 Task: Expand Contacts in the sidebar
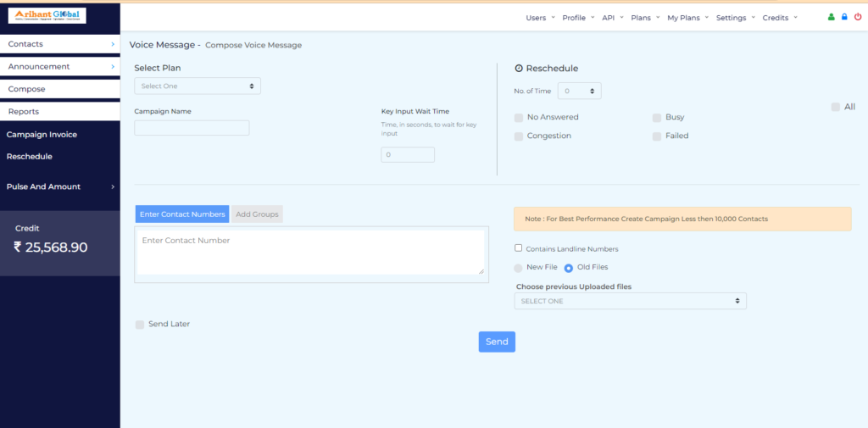pos(60,44)
